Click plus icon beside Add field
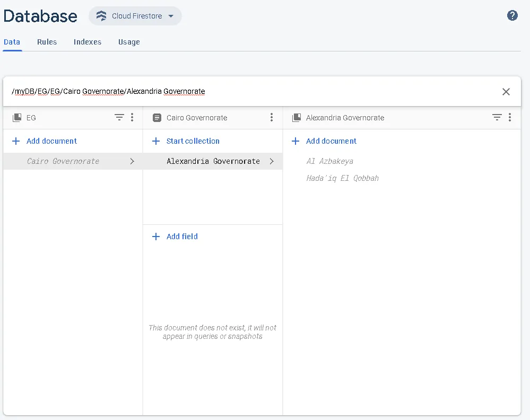This screenshot has width=530, height=420. click(x=156, y=237)
